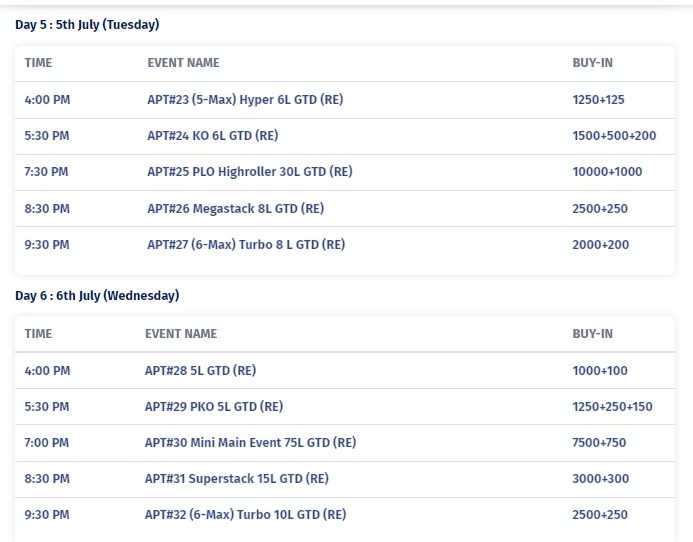Open APT#29 PKO 5L GTD event

pos(214,407)
